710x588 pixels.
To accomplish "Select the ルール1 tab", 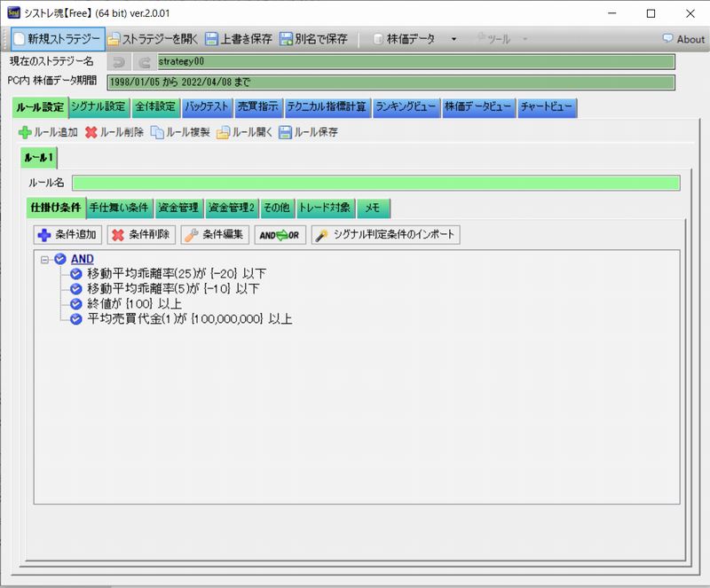I will coord(39,158).
